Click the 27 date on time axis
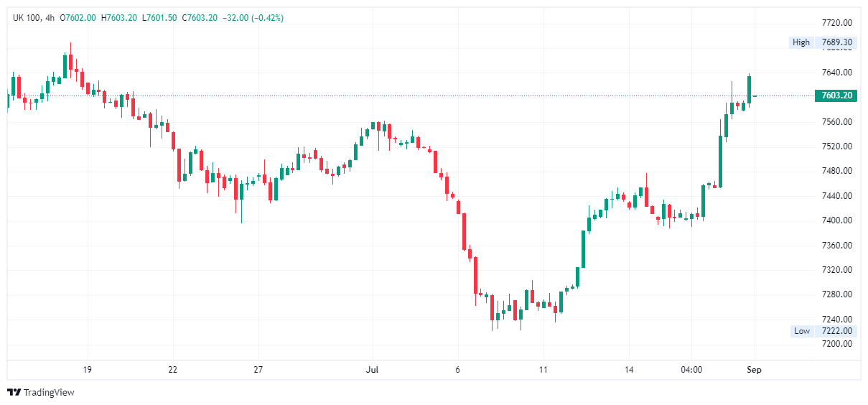 coord(258,370)
